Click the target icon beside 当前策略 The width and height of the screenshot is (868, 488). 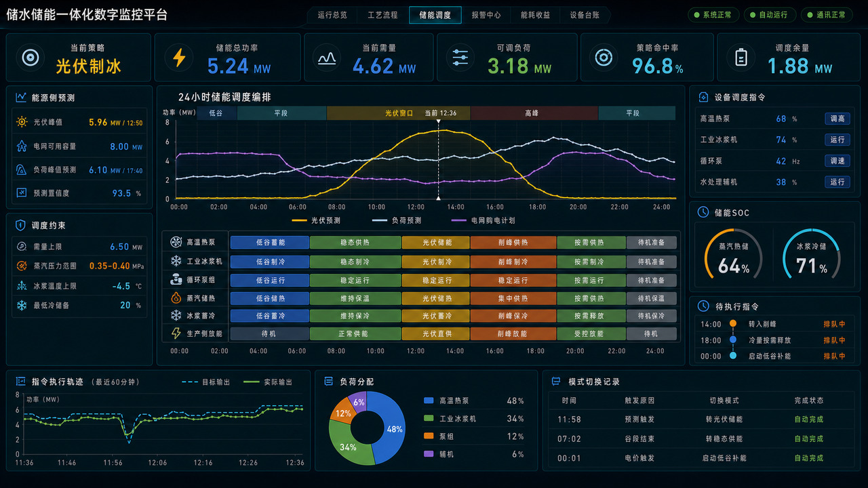30,58
